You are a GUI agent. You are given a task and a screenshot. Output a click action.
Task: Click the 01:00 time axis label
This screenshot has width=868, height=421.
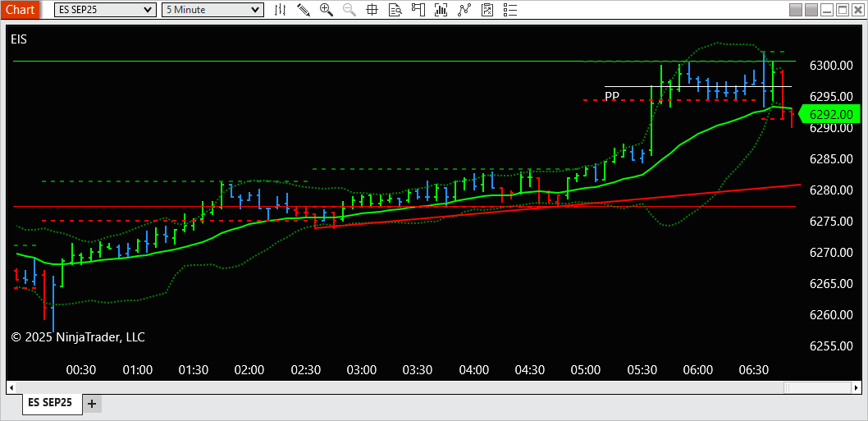coord(137,369)
